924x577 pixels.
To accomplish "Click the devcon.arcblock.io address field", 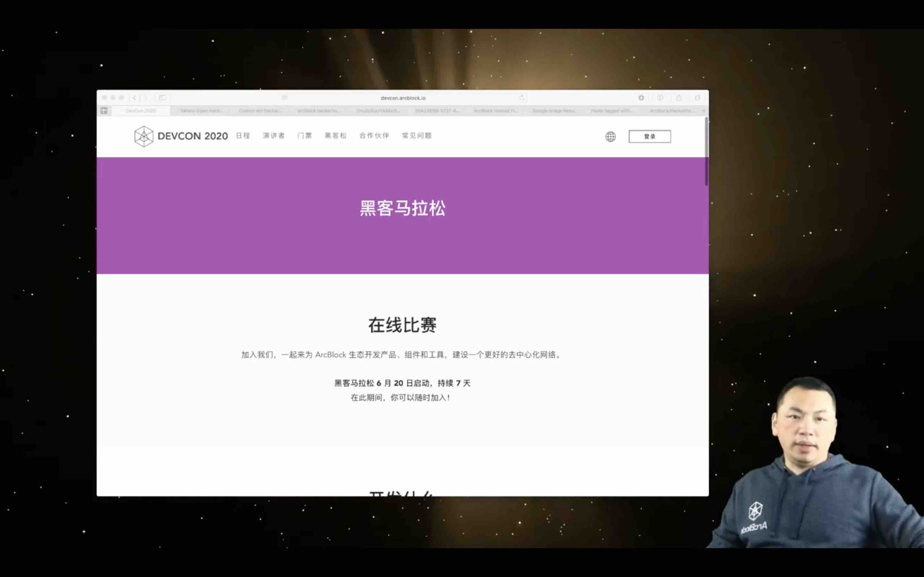I will tap(403, 98).
